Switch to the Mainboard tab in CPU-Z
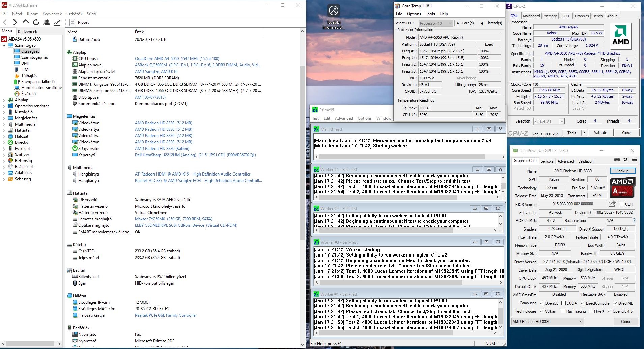 531,16
